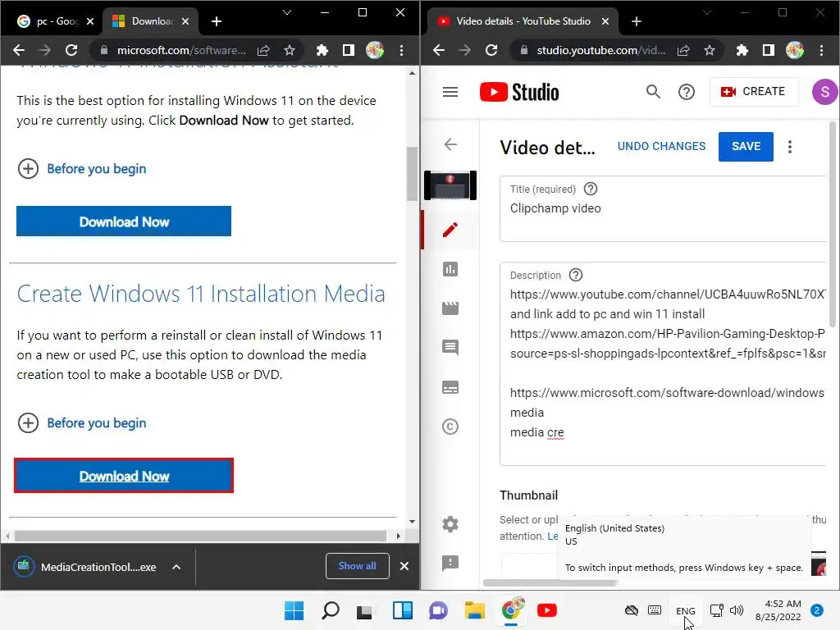Open Send feedback icon in Studio sidebar

pyautogui.click(x=450, y=563)
